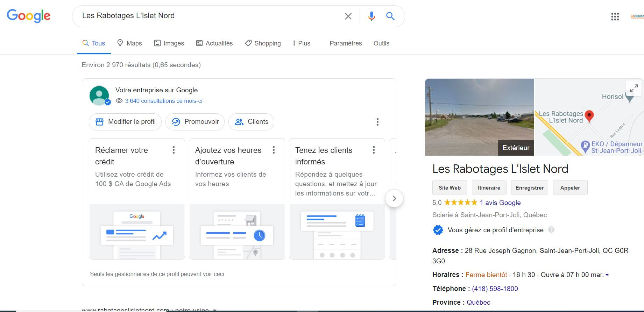Click business title Les Rabotages L'Islet Nord
644x312 pixels.
pyautogui.click(x=500, y=169)
